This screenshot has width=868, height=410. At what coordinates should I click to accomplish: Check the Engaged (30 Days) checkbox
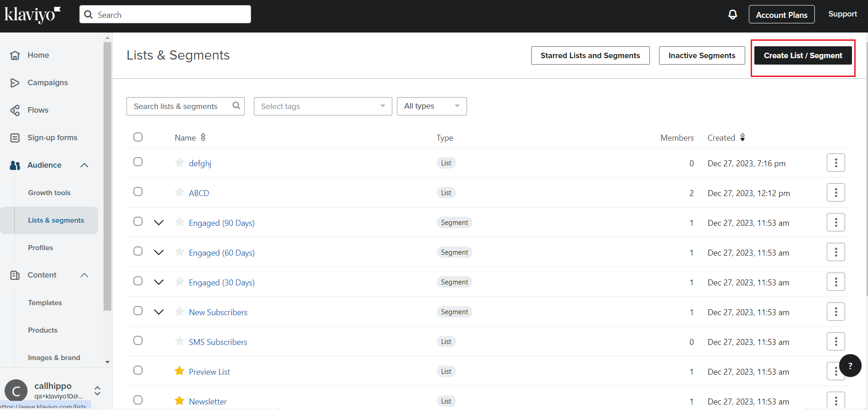click(x=138, y=281)
